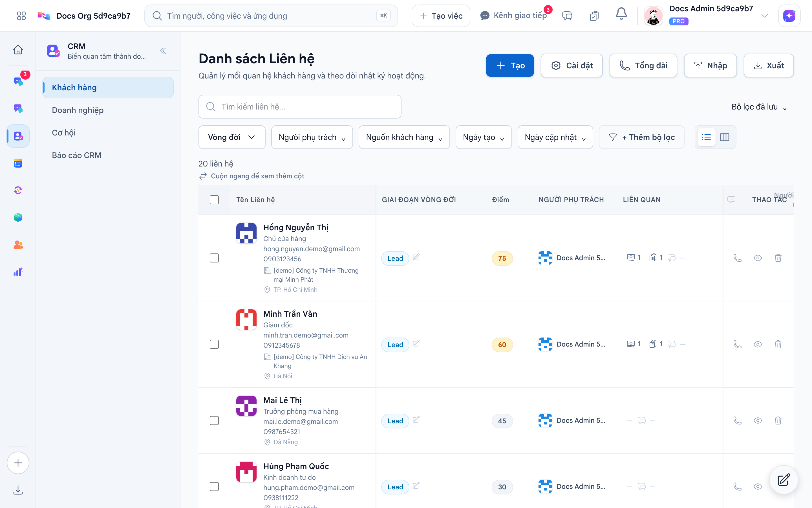The image size is (812, 508).
Task: Open the CRM icon in left rail
Action: click(18, 136)
